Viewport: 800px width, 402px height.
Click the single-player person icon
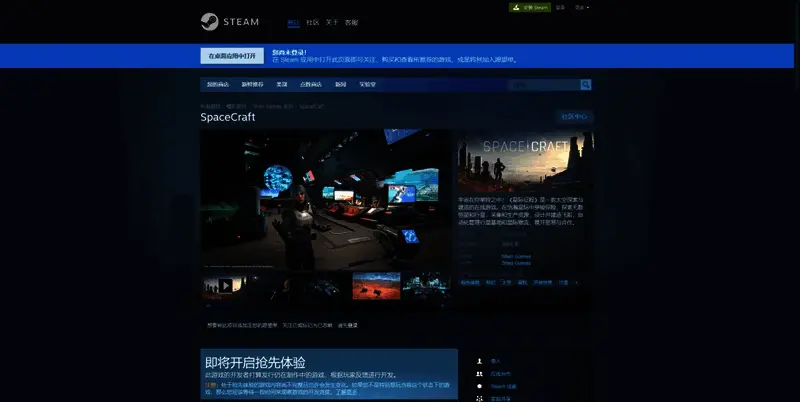[x=479, y=361]
